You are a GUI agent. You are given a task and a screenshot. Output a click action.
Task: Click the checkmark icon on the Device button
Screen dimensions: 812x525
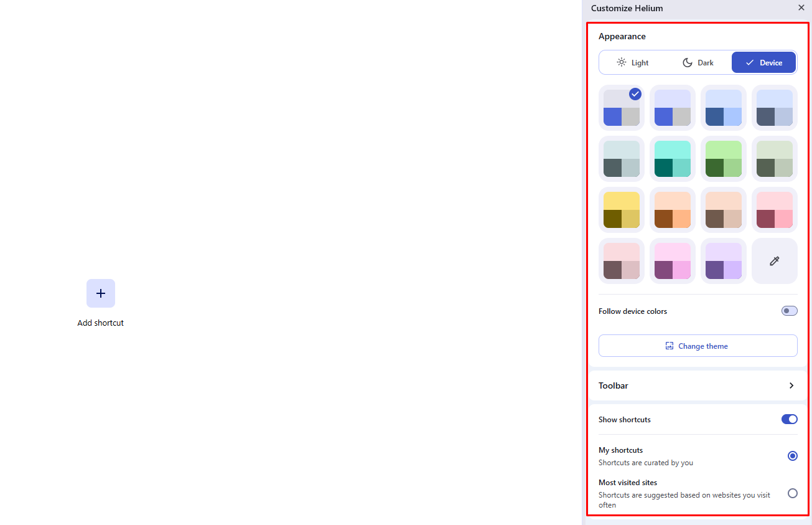[749, 62]
